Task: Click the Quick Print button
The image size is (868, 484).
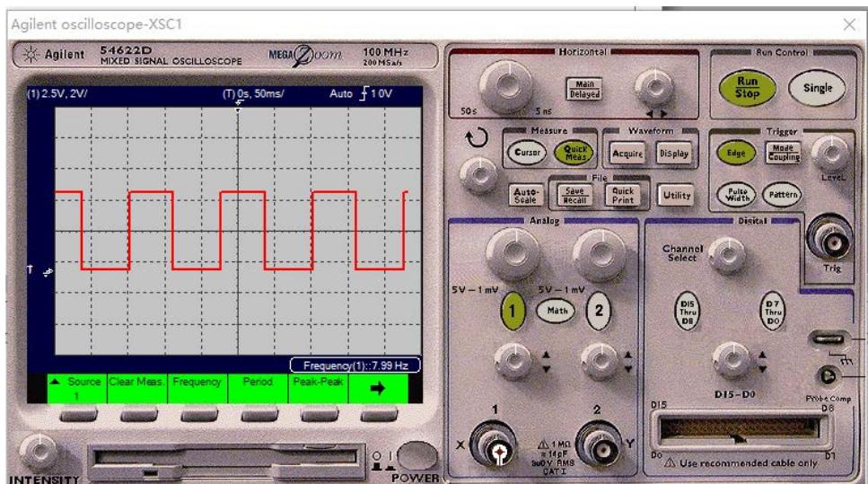Action: (622, 195)
